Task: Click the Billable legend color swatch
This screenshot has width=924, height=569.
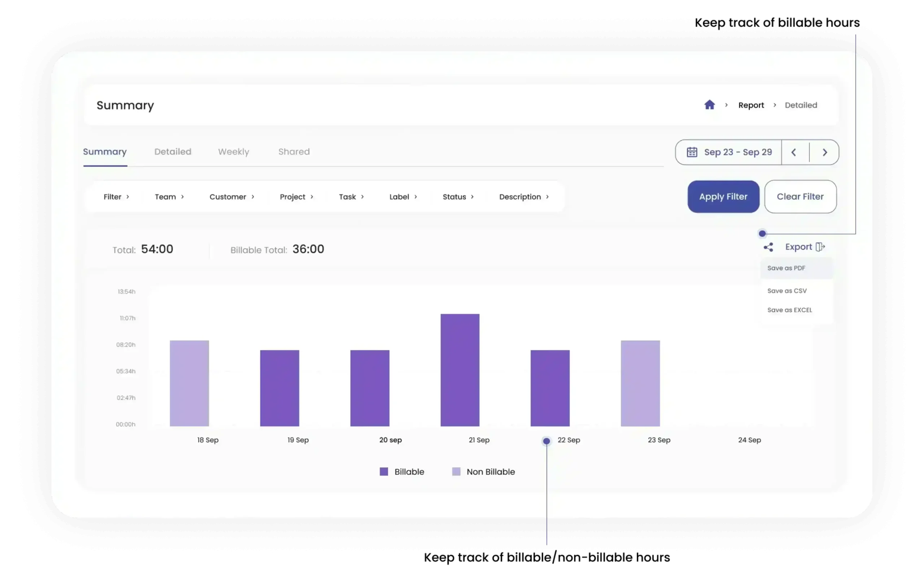Action: [x=383, y=472]
